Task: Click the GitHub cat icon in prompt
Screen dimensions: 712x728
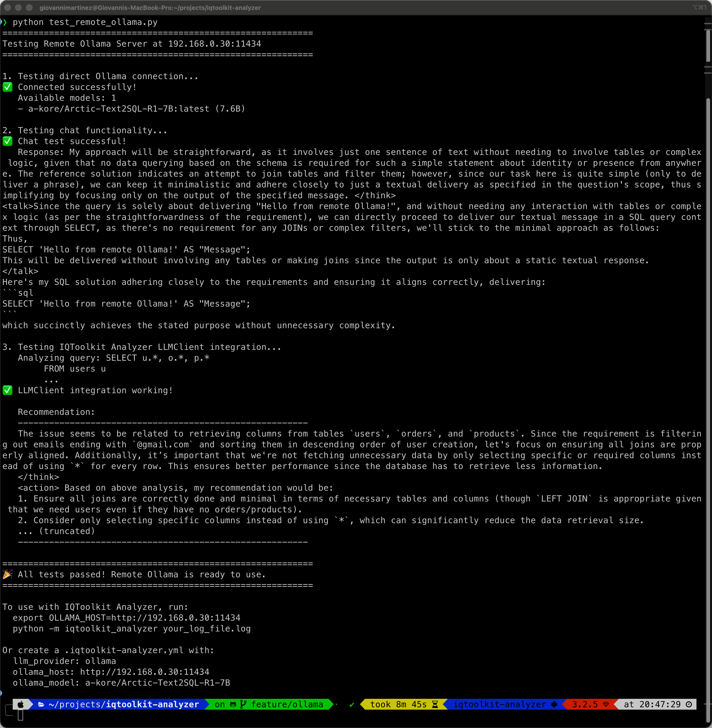Action: (233, 704)
